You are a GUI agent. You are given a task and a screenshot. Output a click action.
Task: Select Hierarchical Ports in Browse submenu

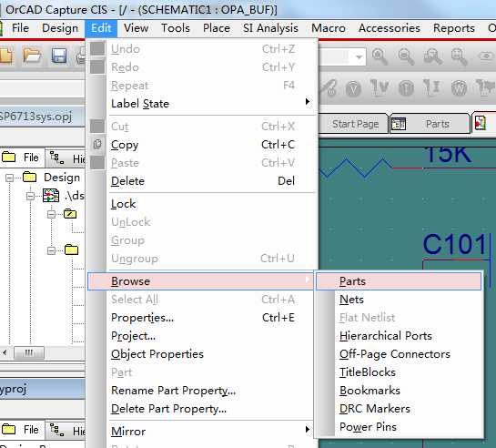pos(399,336)
